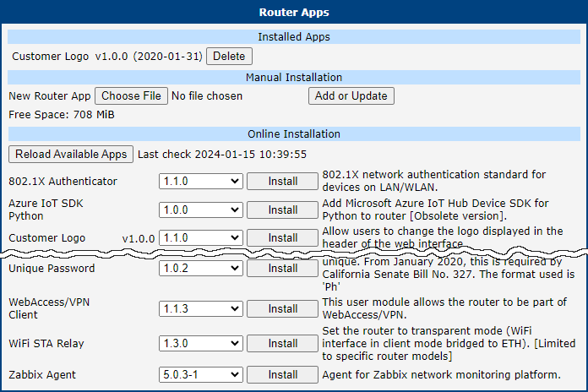This screenshot has width=588, height=392.
Task: Install the WiFi STA Relay app
Action: point(282,343)
